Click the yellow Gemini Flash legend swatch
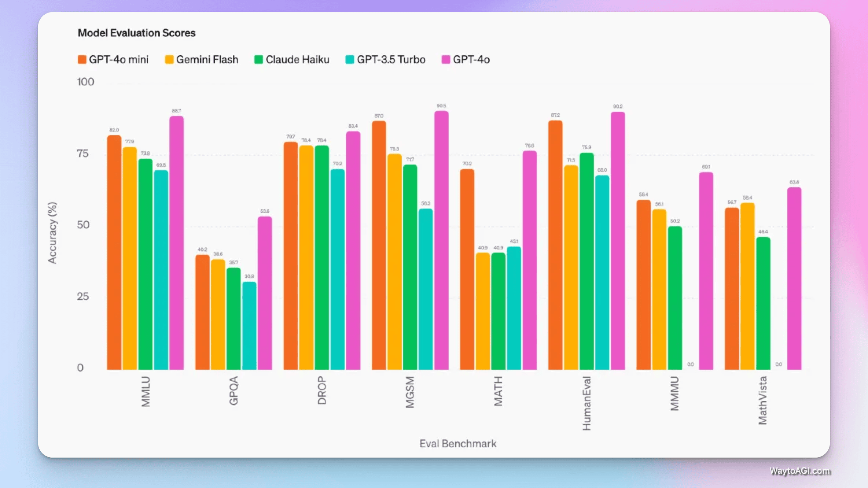This screenshot has height=488, width=868. point(169,60)
